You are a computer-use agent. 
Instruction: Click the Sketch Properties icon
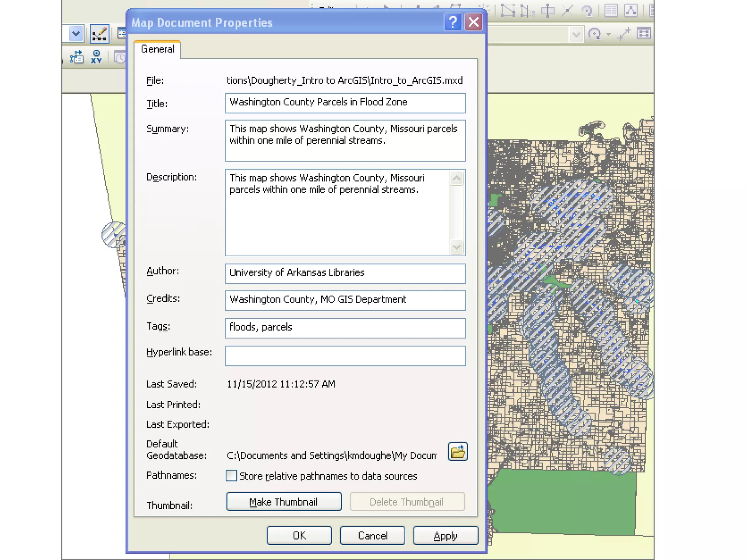[631, 10]
